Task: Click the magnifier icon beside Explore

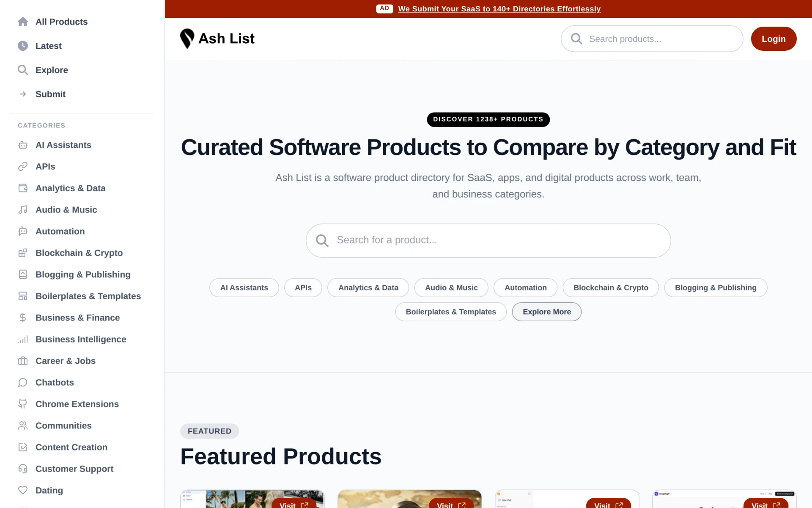Action: [x=23, y=70]
